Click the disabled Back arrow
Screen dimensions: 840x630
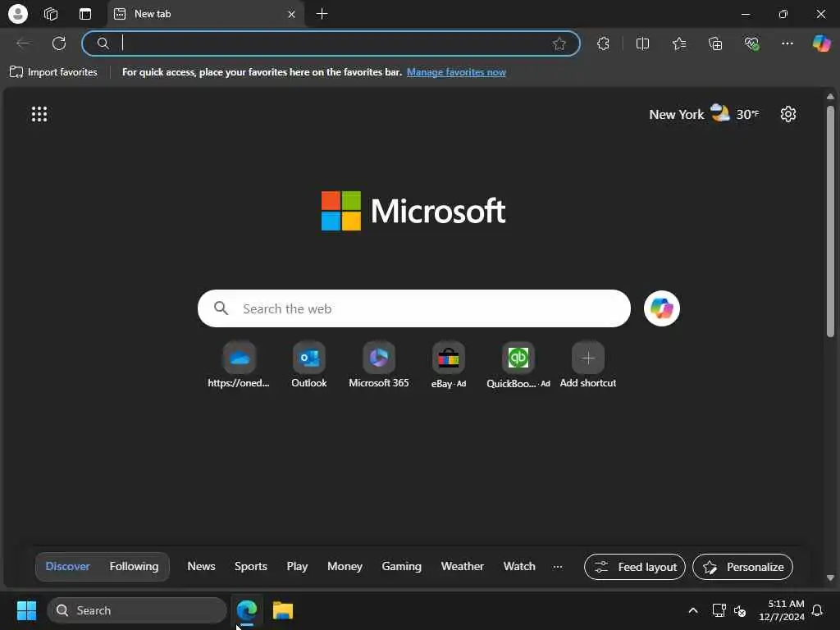click(23, 43)
